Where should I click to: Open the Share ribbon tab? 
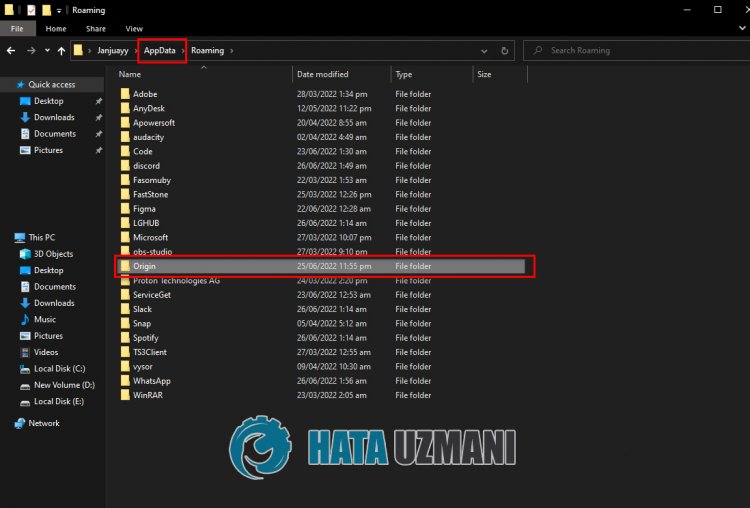pyautogui.click(x=95, y=29)
